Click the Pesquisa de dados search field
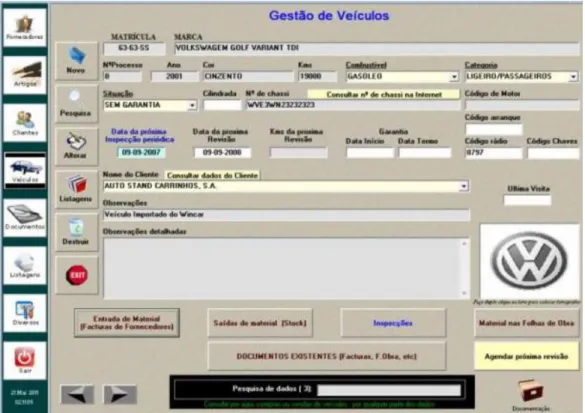The image size is (585, 413). coord(389,390)
